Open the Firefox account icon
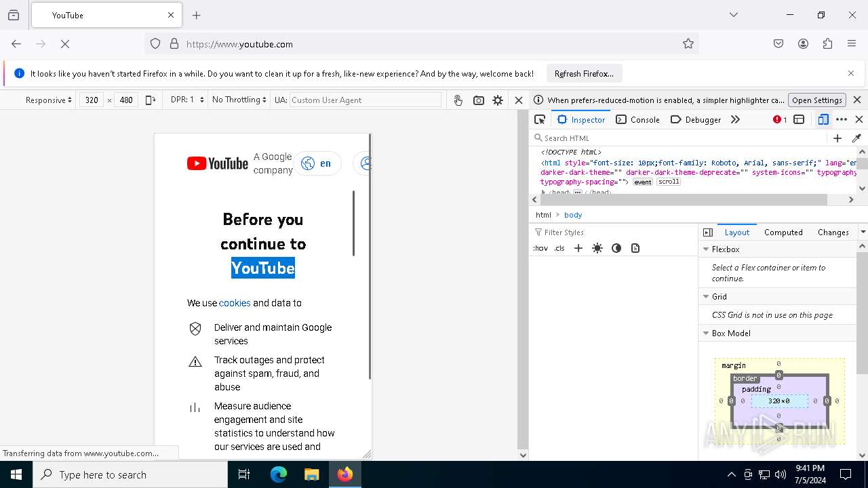Viewport: 868px width, 488px height. coord(803,44)
